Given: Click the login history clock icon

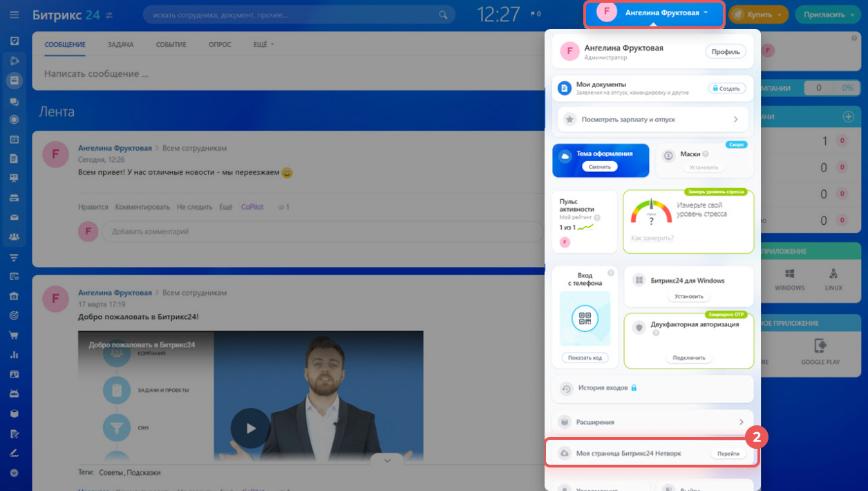Looking at the screenshot, I should (x=566, y=389).
